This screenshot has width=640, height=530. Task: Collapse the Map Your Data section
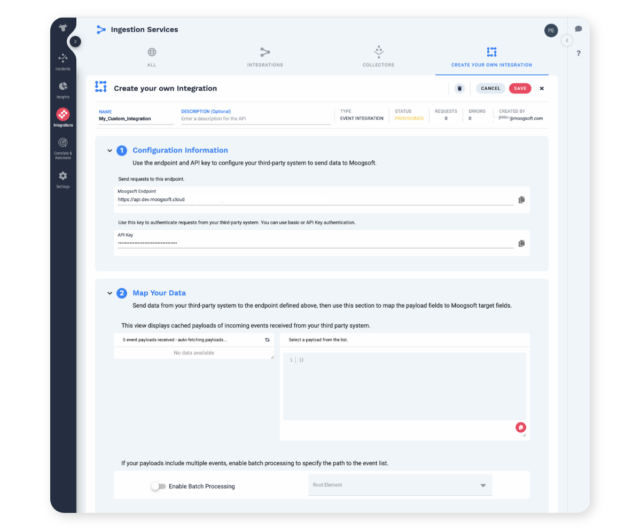(x=109, y=293)
